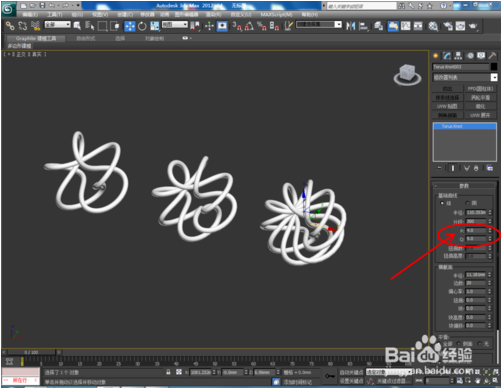Screen dimensions: 503x389
Task: Switch to the Utilities command panel
Action: click(x=492, y=56)
